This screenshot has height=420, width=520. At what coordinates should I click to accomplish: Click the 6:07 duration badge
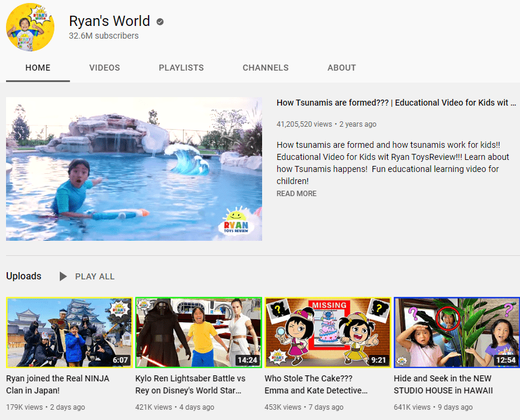pos(120,360)
